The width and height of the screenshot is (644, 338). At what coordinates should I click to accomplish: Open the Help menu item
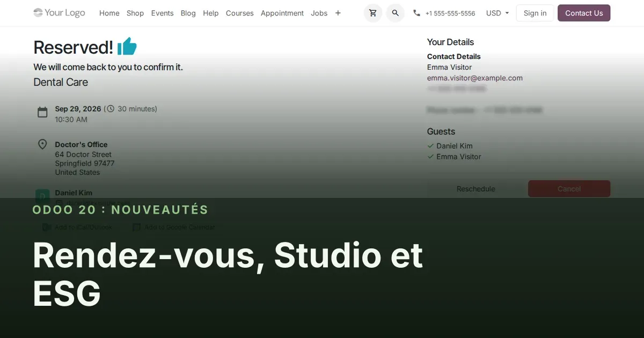click(x=210, y=13)
